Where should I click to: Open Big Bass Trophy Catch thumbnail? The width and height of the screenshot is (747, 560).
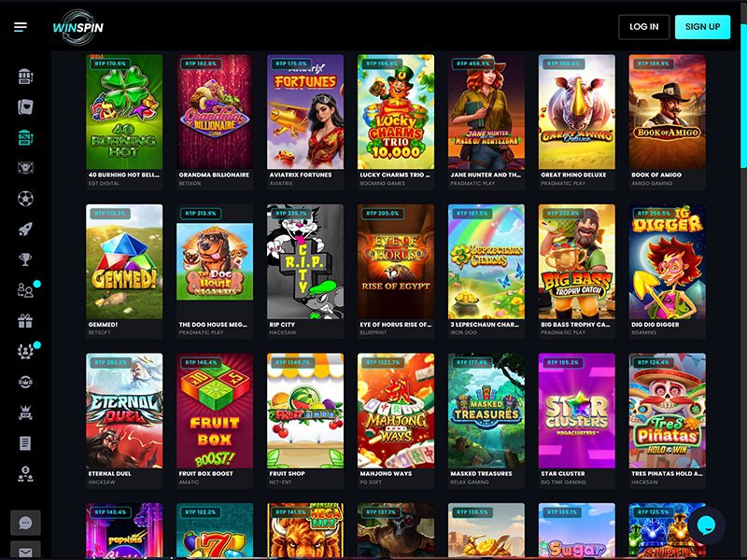[x=577, y=261]
